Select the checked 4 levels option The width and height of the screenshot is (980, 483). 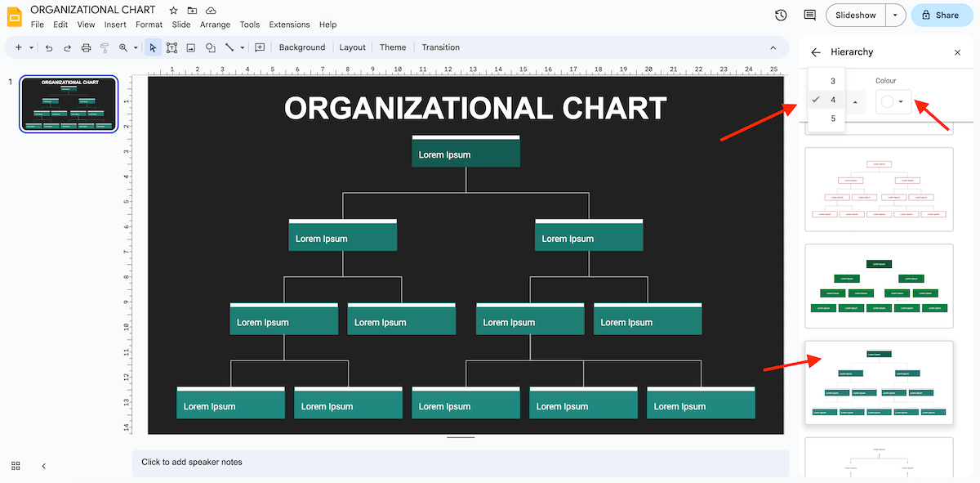(x=826, y=100)
